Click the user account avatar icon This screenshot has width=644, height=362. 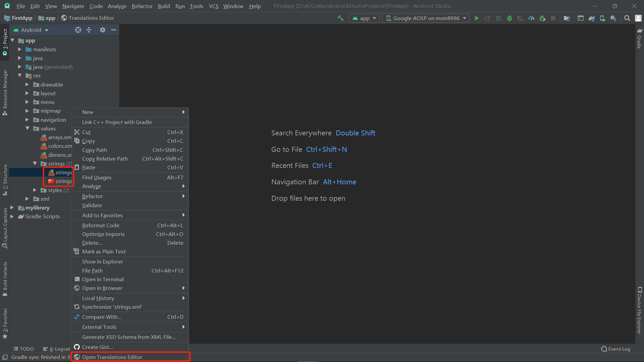(638, 18)
